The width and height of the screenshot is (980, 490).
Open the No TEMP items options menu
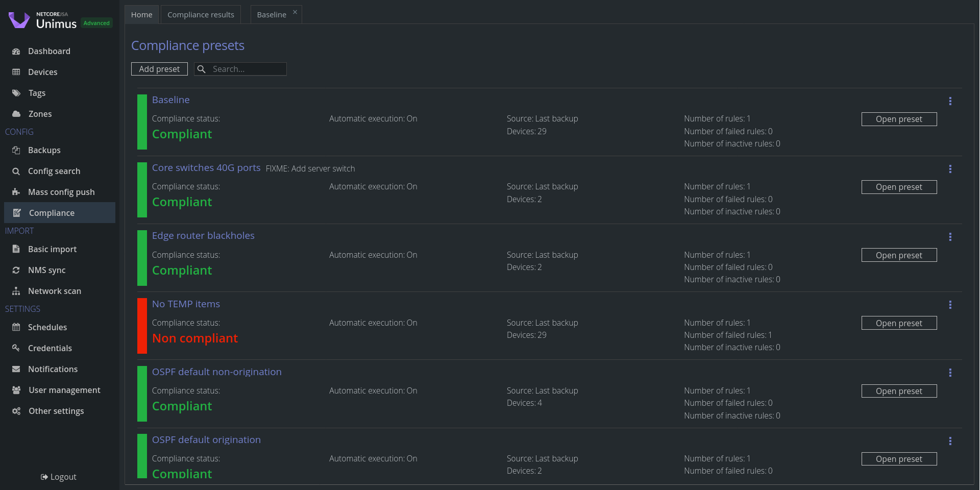950,305
